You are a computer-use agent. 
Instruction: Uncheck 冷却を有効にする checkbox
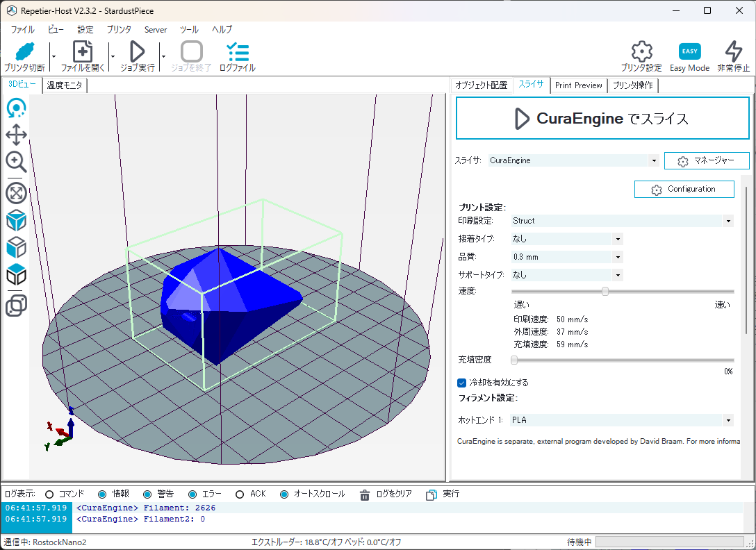(x=461, y=383)
